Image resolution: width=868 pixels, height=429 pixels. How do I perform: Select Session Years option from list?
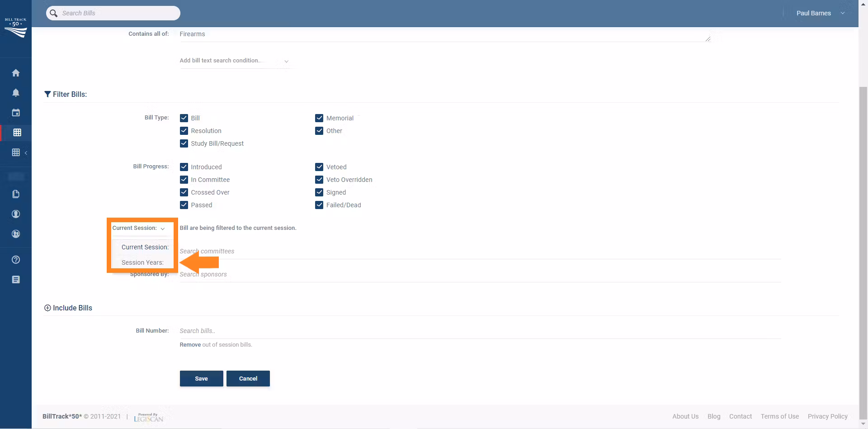coord(142,262)
